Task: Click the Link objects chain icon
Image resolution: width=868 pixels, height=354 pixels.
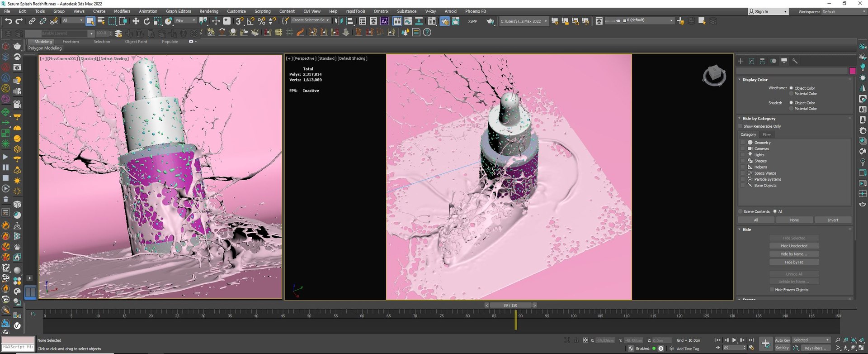Action: coord(32,21)
